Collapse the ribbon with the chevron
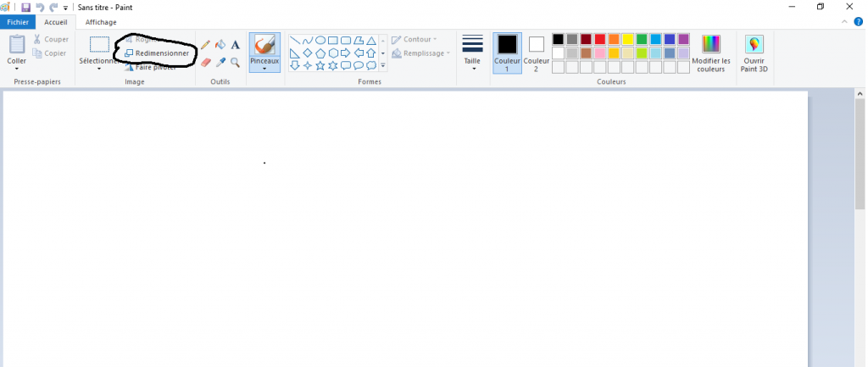The height and width of the screenshot is (367, 868). (x=844, y=21)
